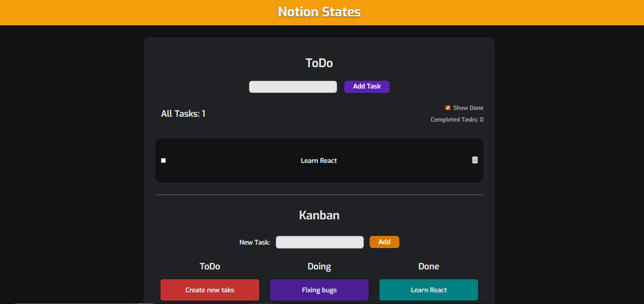Select the red "Create new taks" card
Screen dimensions: 644x304
[x=210, y=290]
